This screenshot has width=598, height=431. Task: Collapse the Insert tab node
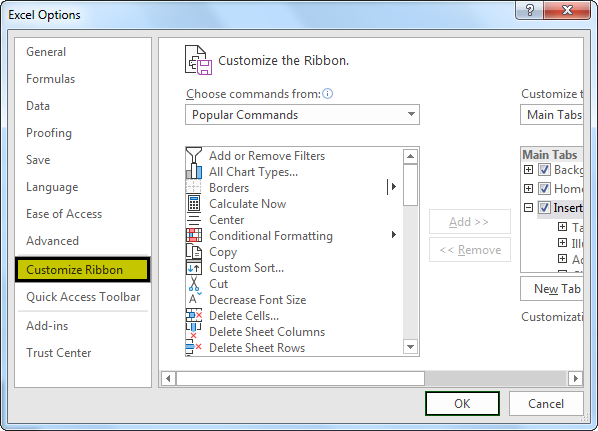528,207
